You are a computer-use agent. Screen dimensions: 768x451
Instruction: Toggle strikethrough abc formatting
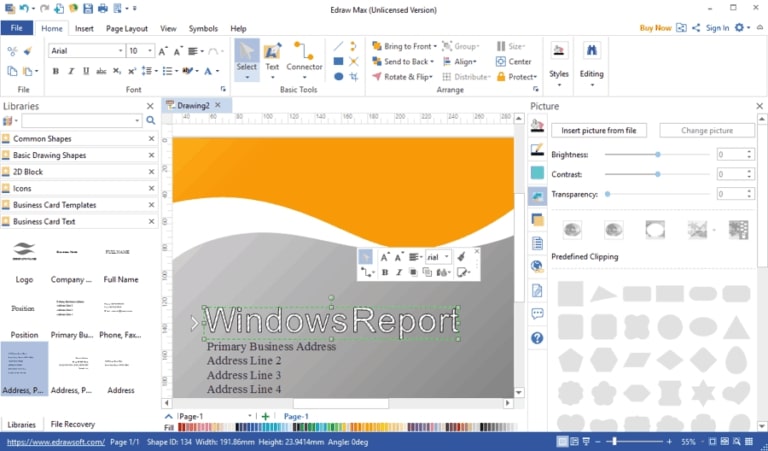pos(101,71)
